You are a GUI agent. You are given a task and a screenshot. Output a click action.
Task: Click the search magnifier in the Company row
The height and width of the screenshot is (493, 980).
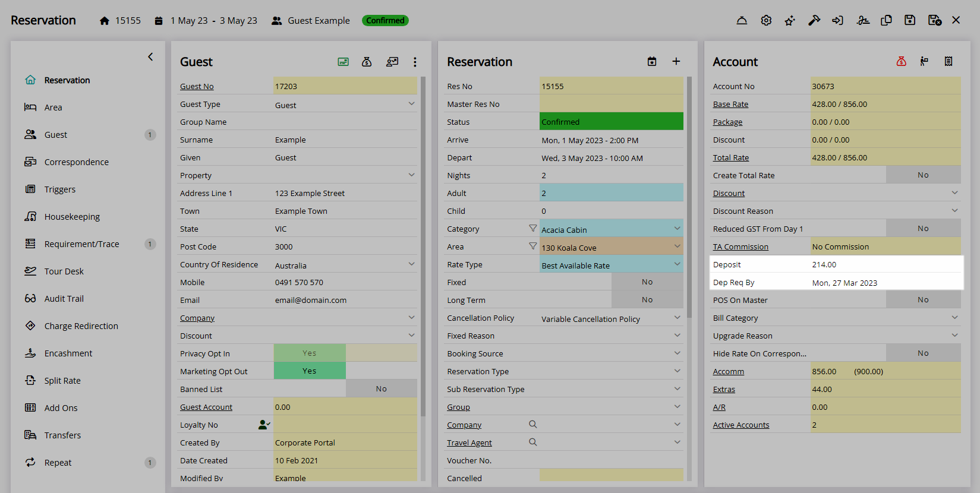[x=533, y=424]
